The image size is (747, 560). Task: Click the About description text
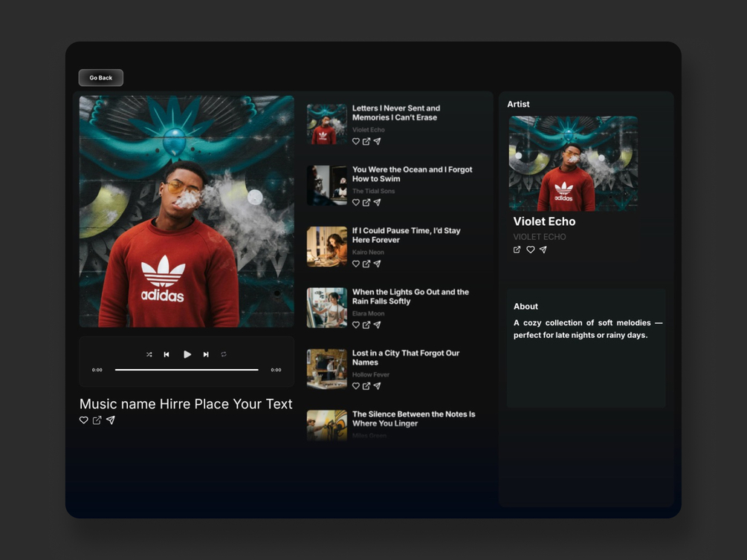[x=588, y=329]
